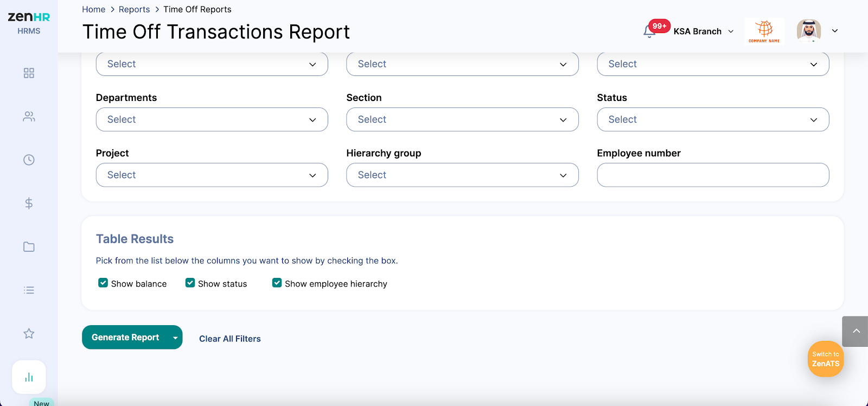Click the Clear All Filters link
The width and height of the screenshot is (868, 406).
pyautogui.click(x=230, y=339)
